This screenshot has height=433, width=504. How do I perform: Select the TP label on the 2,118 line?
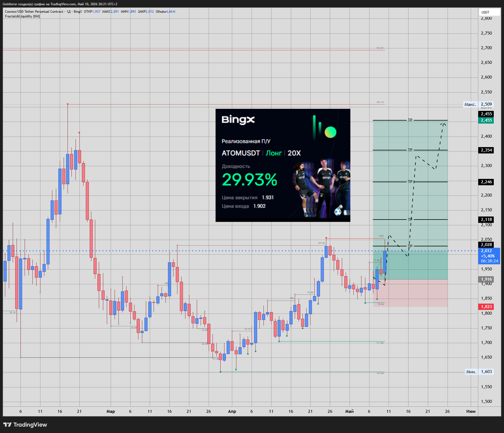pyautogui.click(x=410, y=220)
